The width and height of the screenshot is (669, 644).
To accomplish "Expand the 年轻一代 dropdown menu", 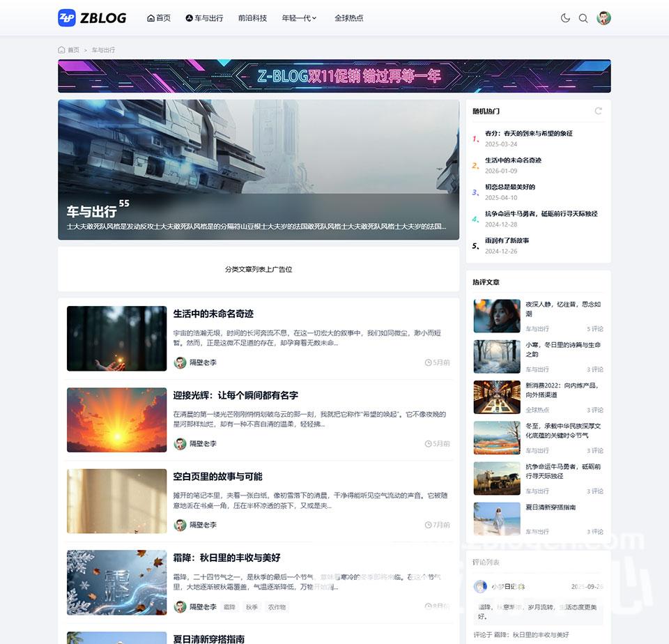I will (299, 18).
